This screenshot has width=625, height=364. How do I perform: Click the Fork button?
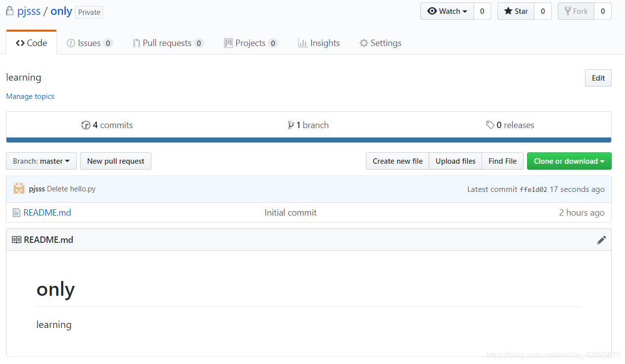pos(576,11)
